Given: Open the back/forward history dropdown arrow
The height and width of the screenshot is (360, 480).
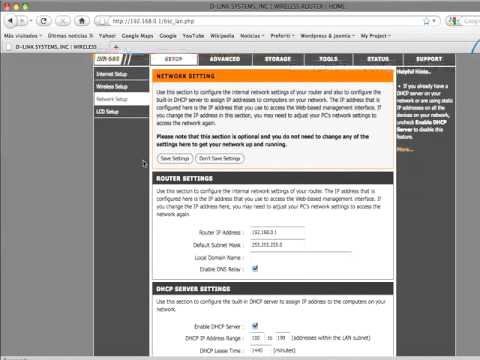Looking at the screenshot, I should 31,21.
